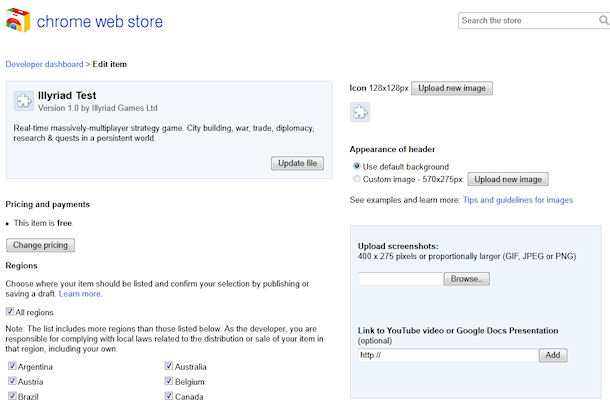Click the Browse button for screenshots
Image resolution: width=610 pixels, height=405 pixels.
[466, 279]
